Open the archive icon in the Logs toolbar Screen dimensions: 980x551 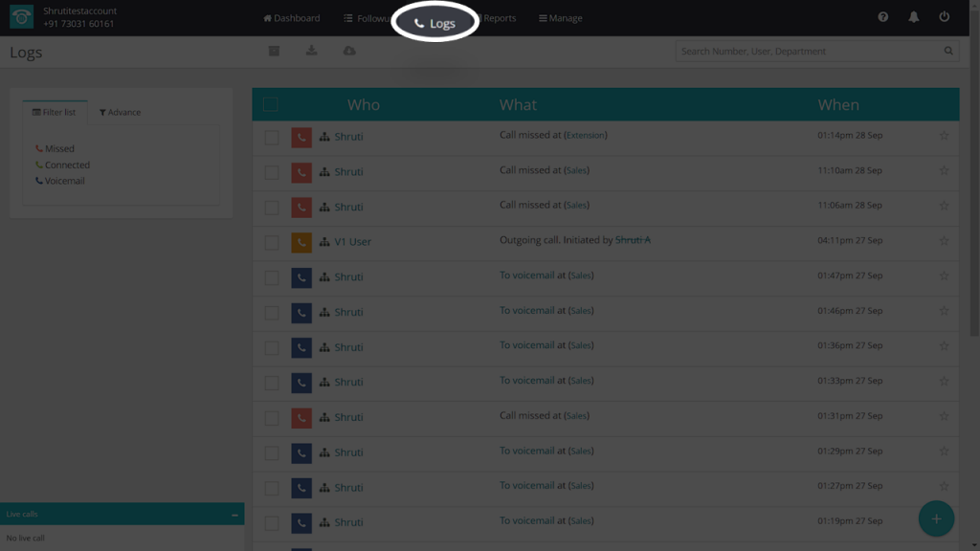[x=274, y=51]
